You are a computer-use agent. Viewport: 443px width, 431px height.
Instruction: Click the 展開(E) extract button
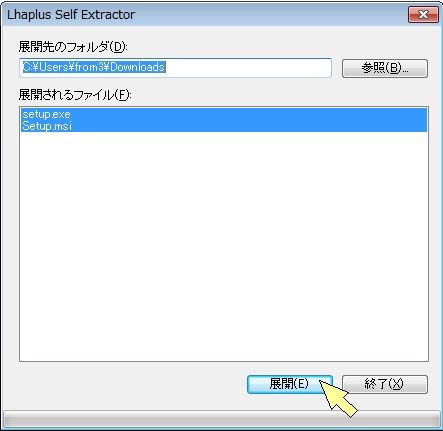click(290, 384)
